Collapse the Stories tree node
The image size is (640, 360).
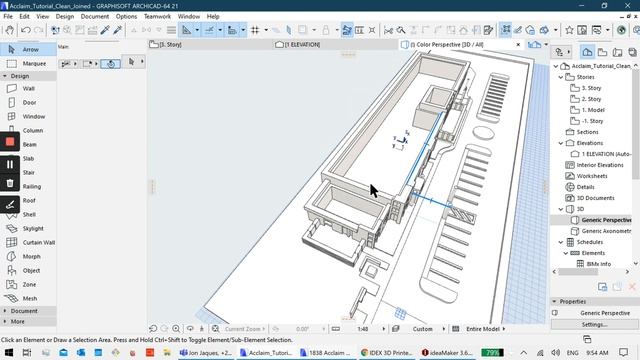pos(561,77)
